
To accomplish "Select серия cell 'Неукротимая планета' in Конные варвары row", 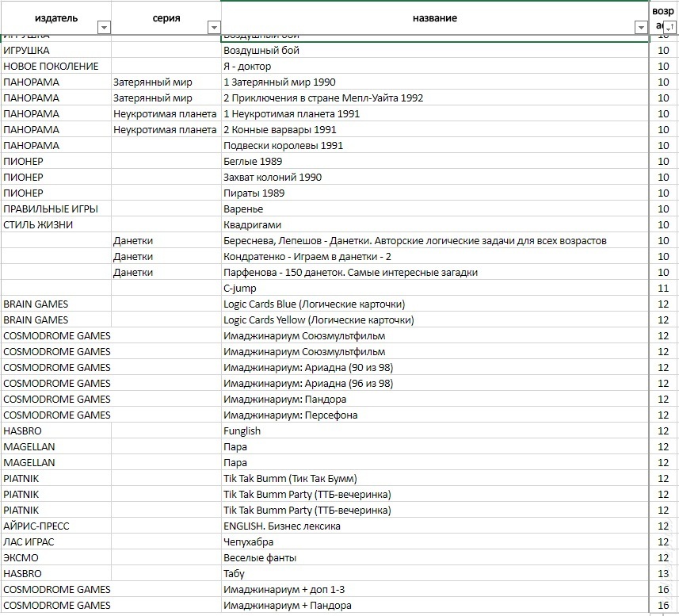I will click(166, 129).
